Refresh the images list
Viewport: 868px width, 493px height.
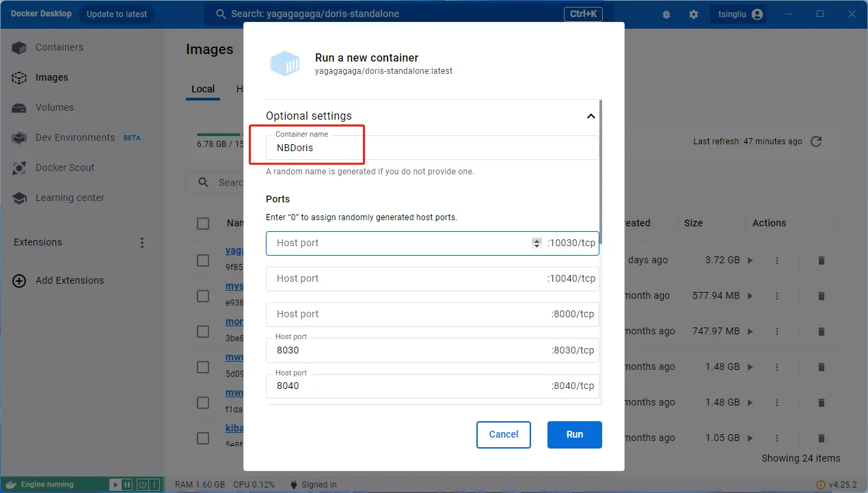815,142
